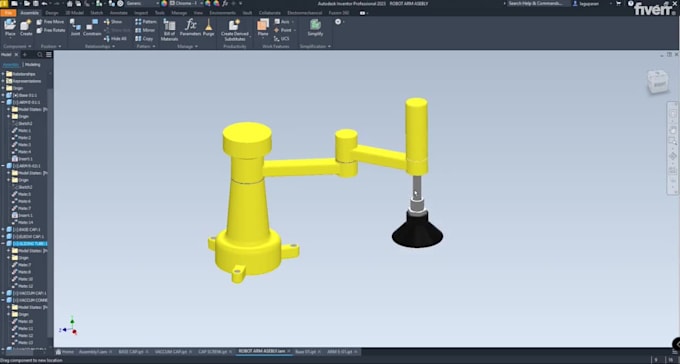Viewport: 680px width, 364px height.
Task: Select the Create component tool
Action: [26, 28]
